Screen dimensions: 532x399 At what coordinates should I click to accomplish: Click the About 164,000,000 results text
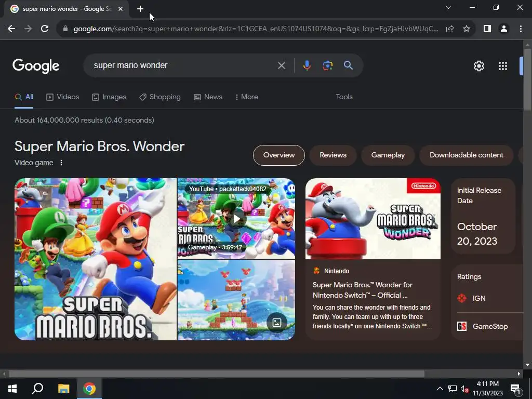pyautogui.click(x=84, y=120)
